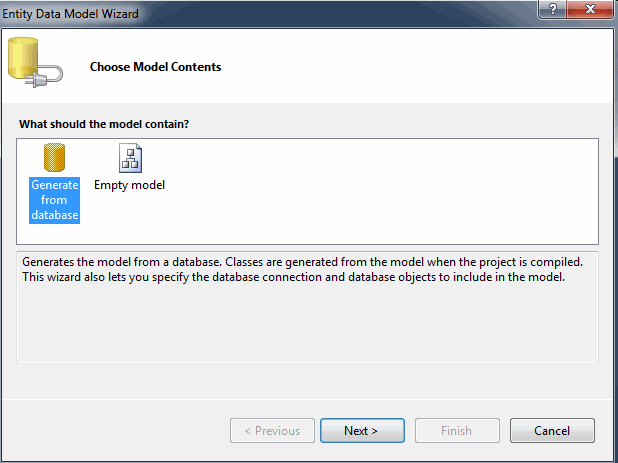Click empty space in the model contents list

pyautogui.click(x=378, y=191)
